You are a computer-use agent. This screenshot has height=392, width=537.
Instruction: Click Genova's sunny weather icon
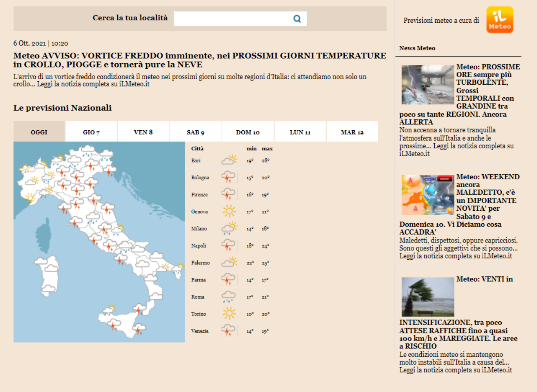pos(229,211)
